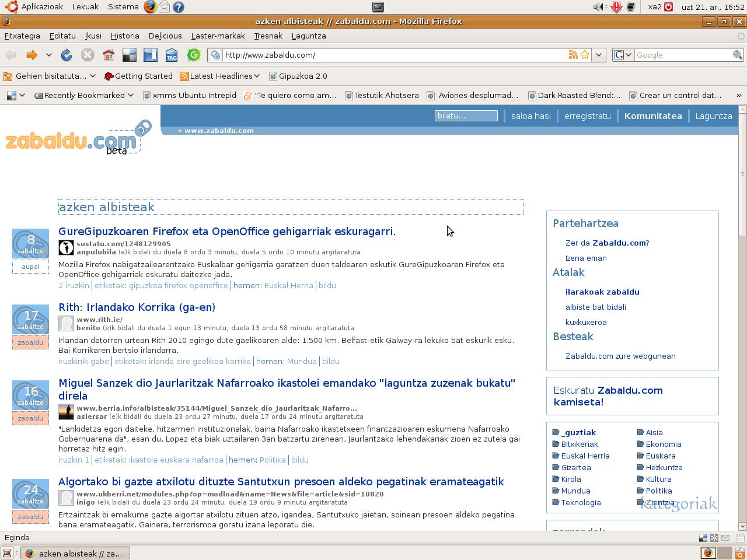Open the erregistratu link

(x=587, y=116)
